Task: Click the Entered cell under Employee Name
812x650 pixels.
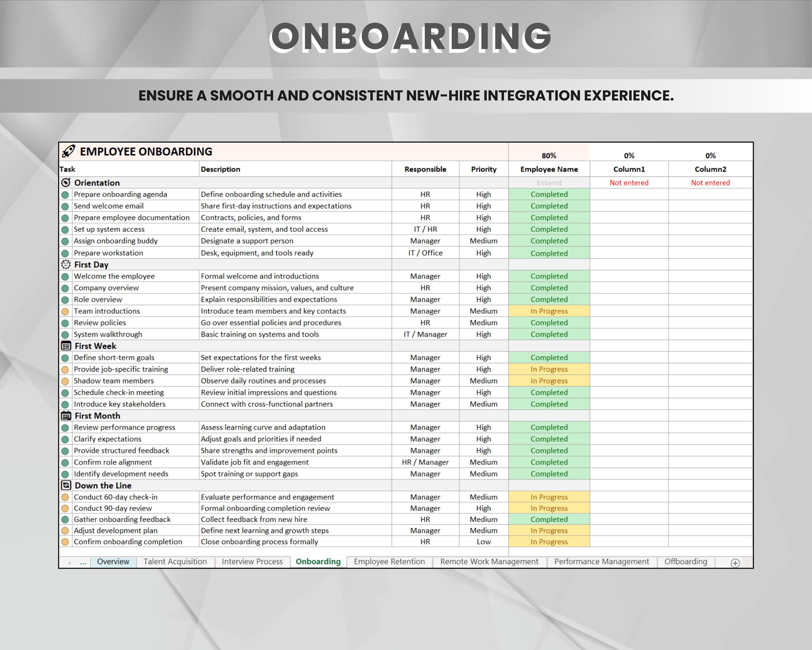Action: tap(549, 183)
